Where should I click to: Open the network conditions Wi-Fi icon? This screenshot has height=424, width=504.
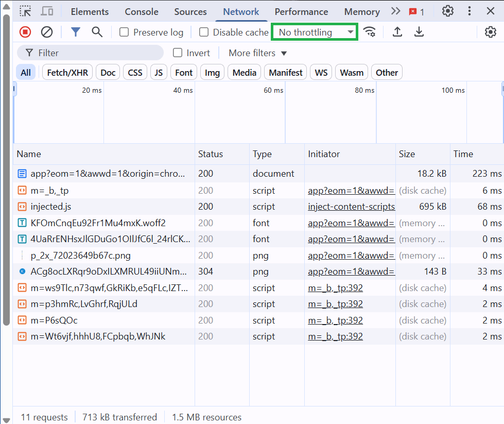370,32
